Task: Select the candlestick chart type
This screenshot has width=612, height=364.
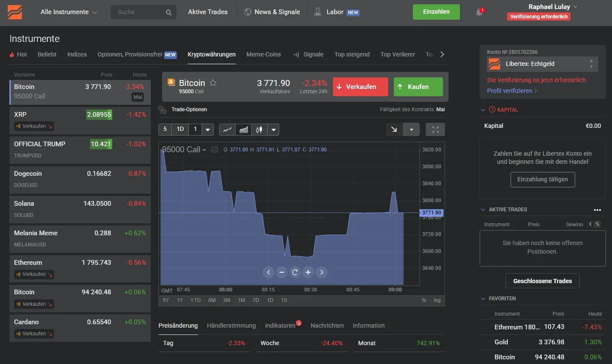Action: tap(259, 130)
